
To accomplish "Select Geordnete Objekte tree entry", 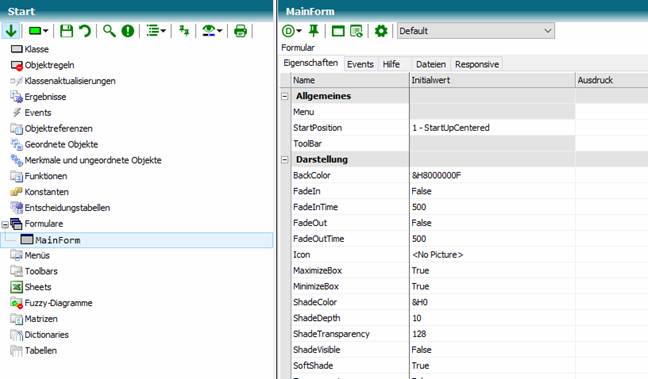I will [x=61, y=144].
